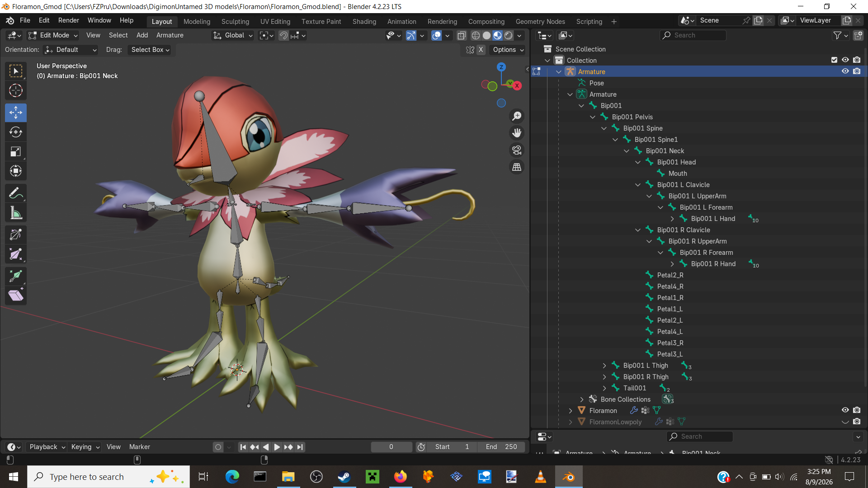The width and height of the screenshot is (868, 488).
Task: Click the Windows taskbar search box
Action: point(108,477)
